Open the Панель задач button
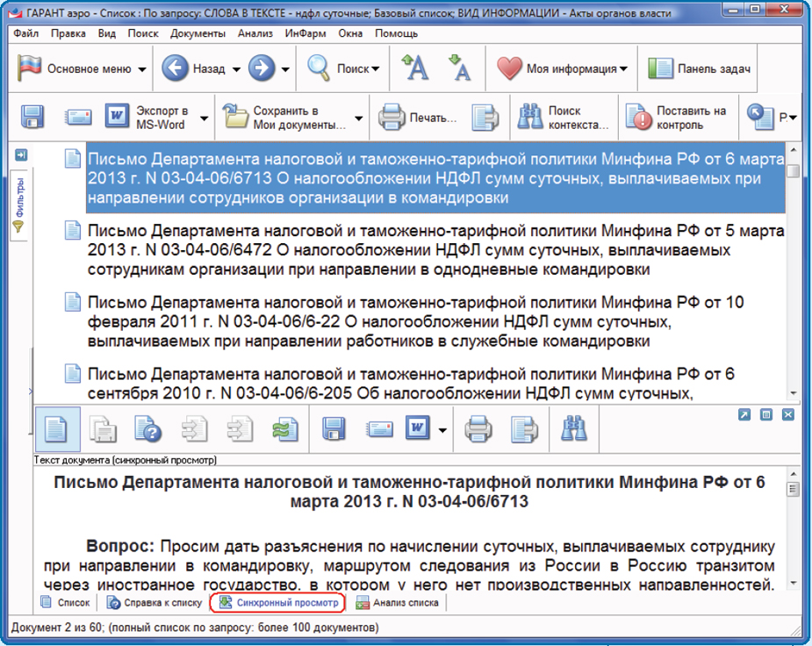This screenshot has height=646, width=812. 700,68
